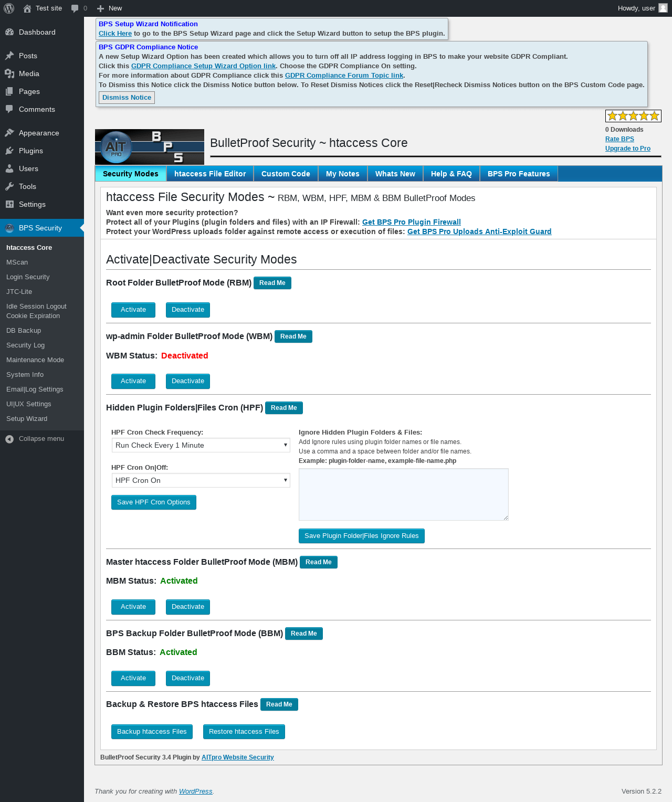672x802 pixels.
Task: Click the BPS Security menu icon
Action: tap(9, 228)
